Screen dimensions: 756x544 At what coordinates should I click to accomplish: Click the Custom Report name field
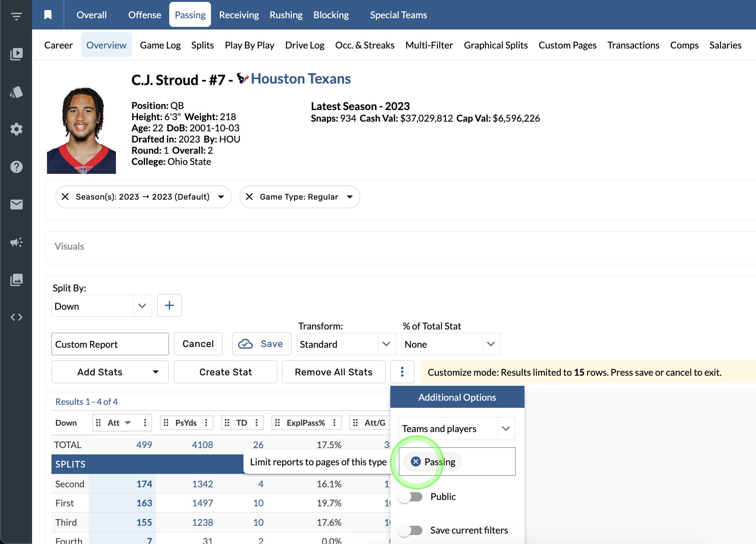coord(110,344)
